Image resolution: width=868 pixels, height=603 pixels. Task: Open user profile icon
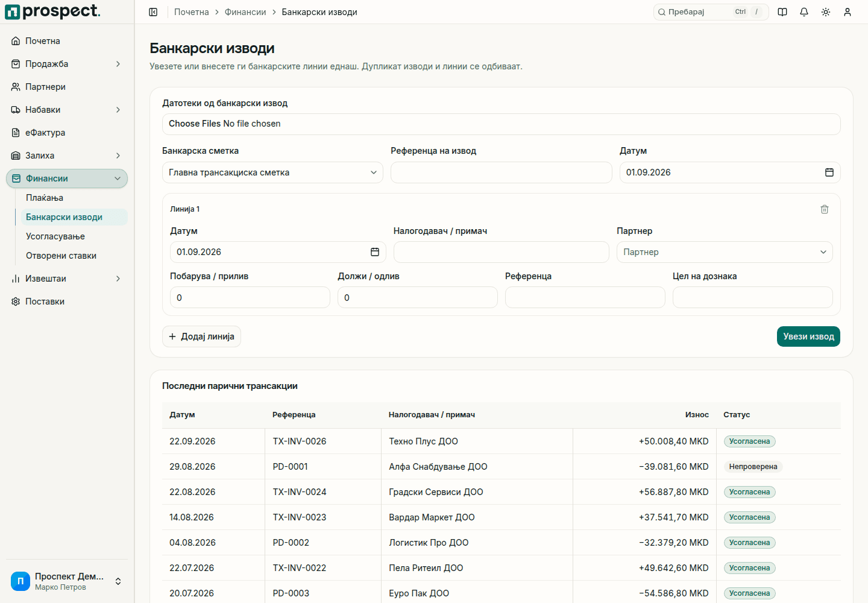(x=848, y=12)
